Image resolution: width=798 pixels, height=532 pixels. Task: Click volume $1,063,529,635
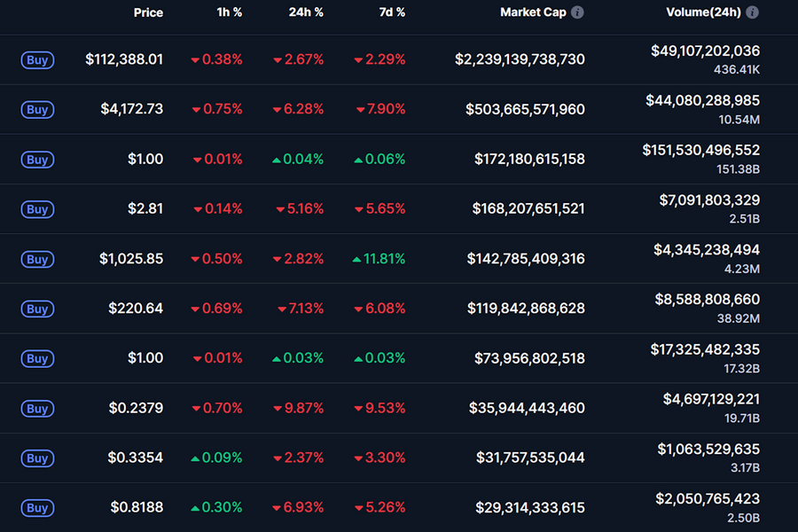coord(708,449)
